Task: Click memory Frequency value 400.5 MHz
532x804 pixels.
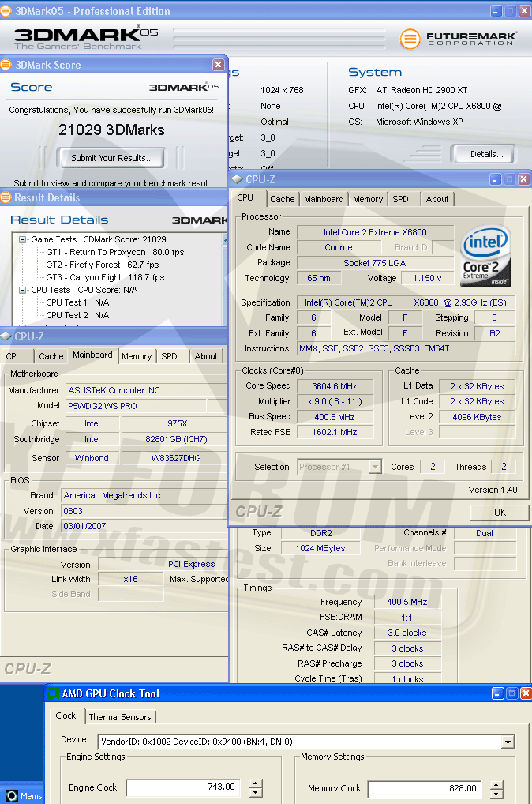Action: [407, 602]
